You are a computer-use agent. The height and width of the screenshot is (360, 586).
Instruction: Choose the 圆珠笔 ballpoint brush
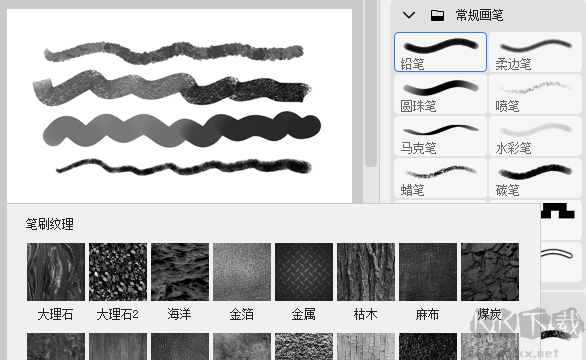click(440, 94)
